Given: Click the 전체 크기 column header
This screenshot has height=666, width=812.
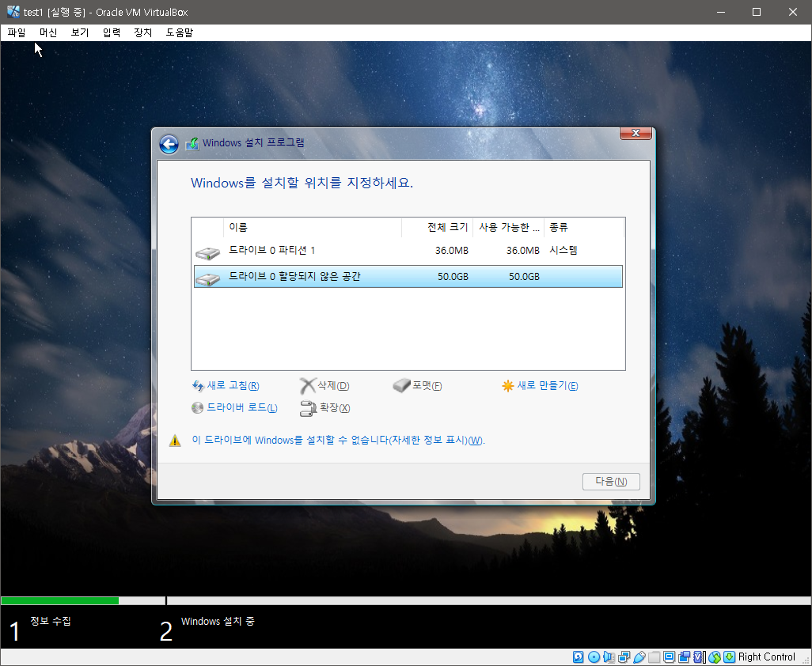Looking at the screenshot, I should 437,227.
